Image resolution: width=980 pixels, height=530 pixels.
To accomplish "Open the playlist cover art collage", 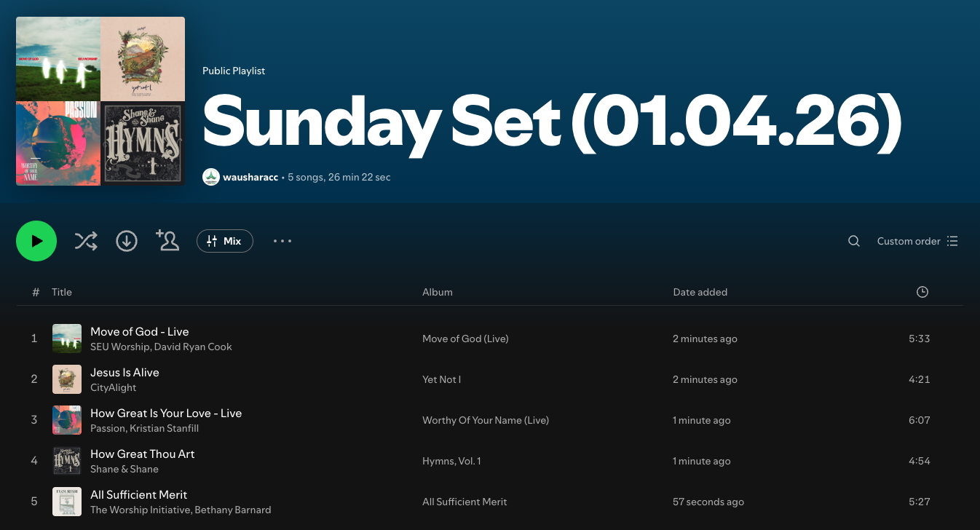I will point(100,101).
